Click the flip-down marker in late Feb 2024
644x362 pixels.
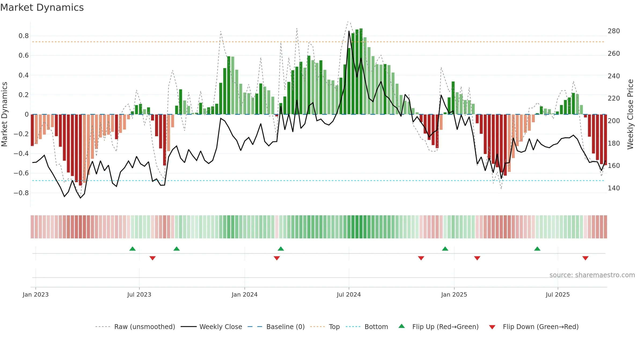(277, 258)
